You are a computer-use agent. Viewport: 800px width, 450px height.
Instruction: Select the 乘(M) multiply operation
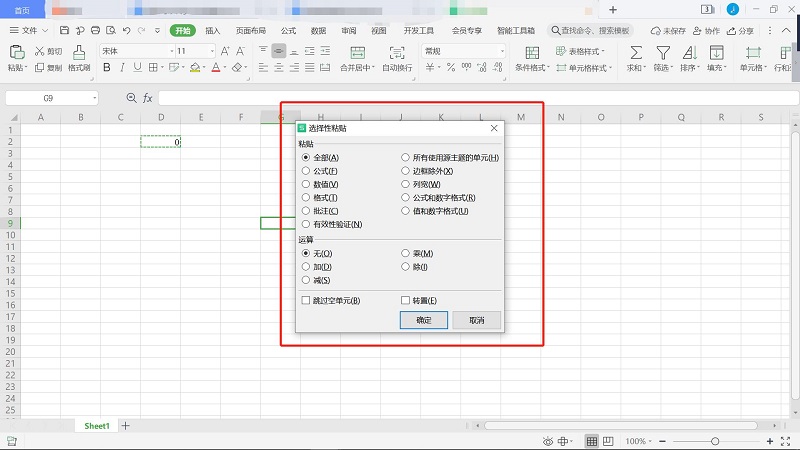coord(406,254)
